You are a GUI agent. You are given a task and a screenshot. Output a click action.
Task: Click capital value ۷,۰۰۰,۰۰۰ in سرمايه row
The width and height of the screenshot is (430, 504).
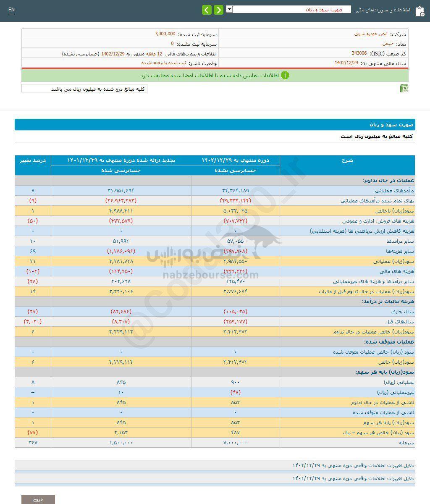pyautogui.click(x=236, y=443)
